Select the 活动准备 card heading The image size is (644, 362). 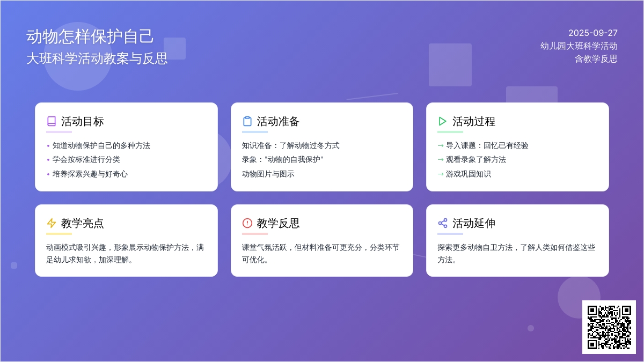278,121
